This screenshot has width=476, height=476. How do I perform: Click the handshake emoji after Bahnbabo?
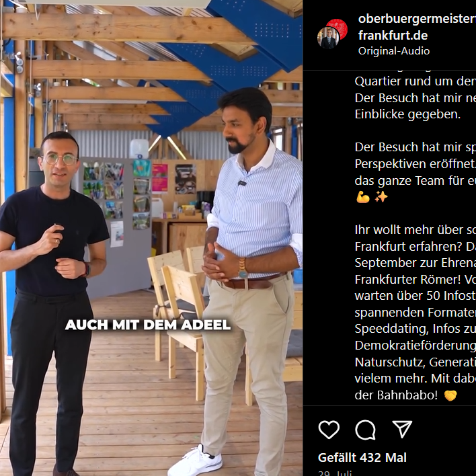click(x=450, y=395)
